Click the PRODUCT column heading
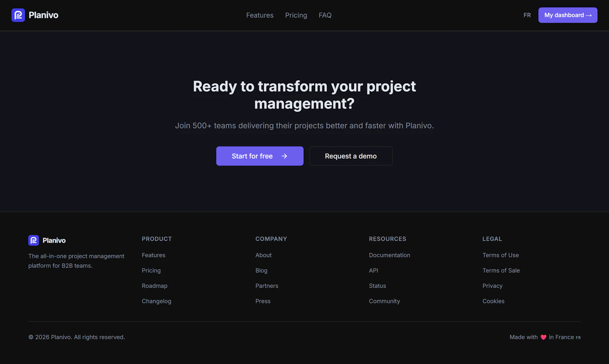The width and height of the screenshot is (609, 364). [x=157, y=239]
